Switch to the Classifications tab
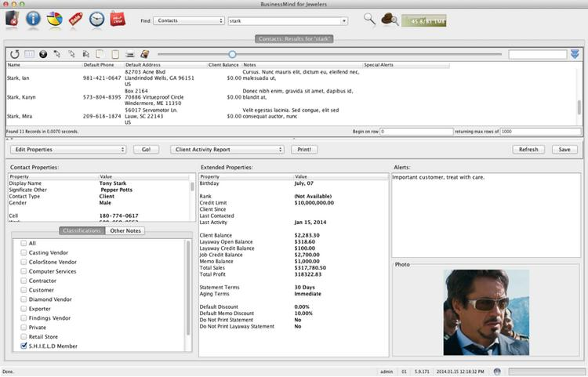 (x=82, y=231)
